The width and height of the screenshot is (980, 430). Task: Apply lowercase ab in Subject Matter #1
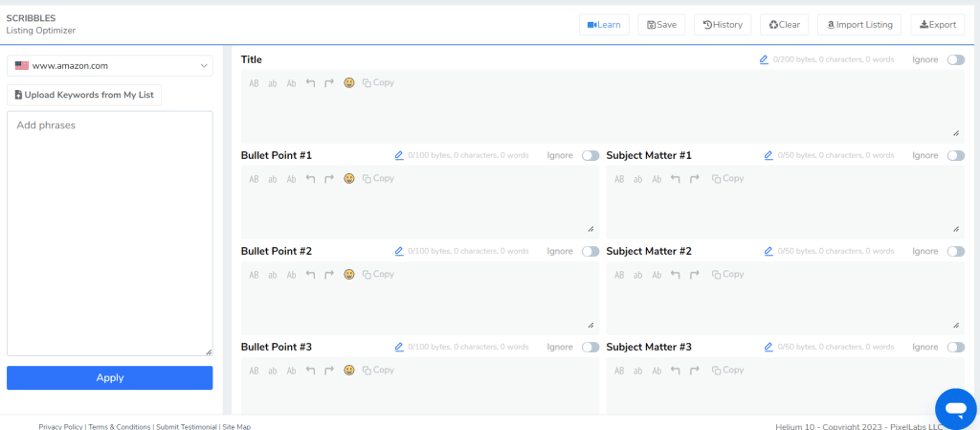coord(637,179)
